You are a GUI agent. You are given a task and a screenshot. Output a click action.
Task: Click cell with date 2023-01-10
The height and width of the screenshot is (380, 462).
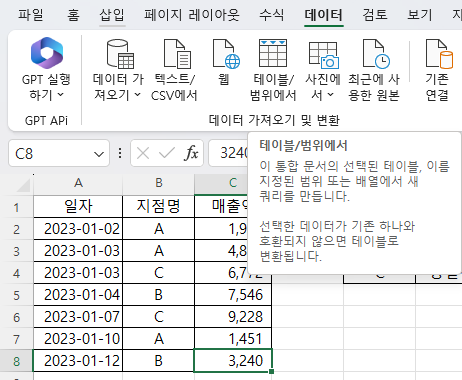78,339
